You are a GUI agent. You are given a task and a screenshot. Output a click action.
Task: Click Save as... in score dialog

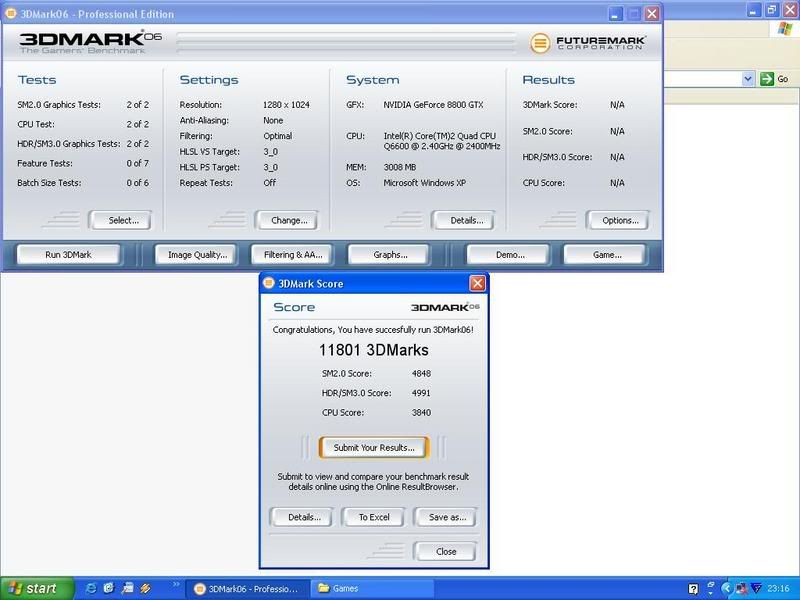447,517
